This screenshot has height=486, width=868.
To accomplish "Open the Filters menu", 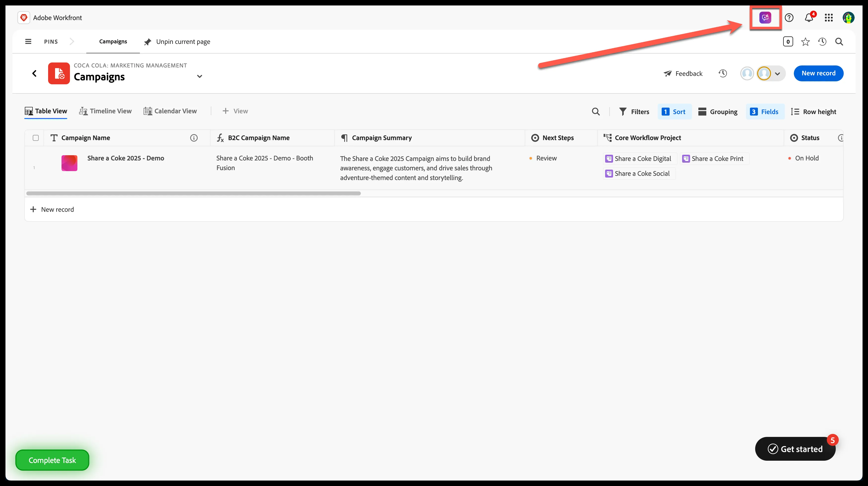I will click(x=634, y=112).
